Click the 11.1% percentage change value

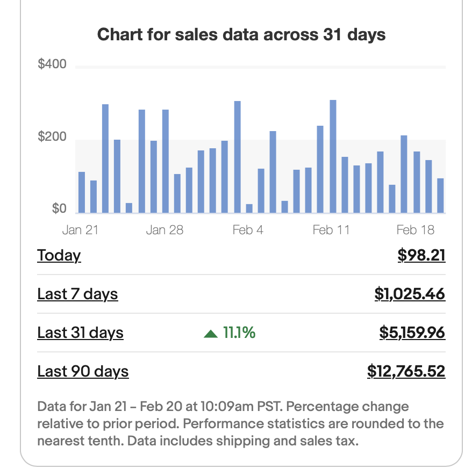pyautogui.click(x=239, y=333)
